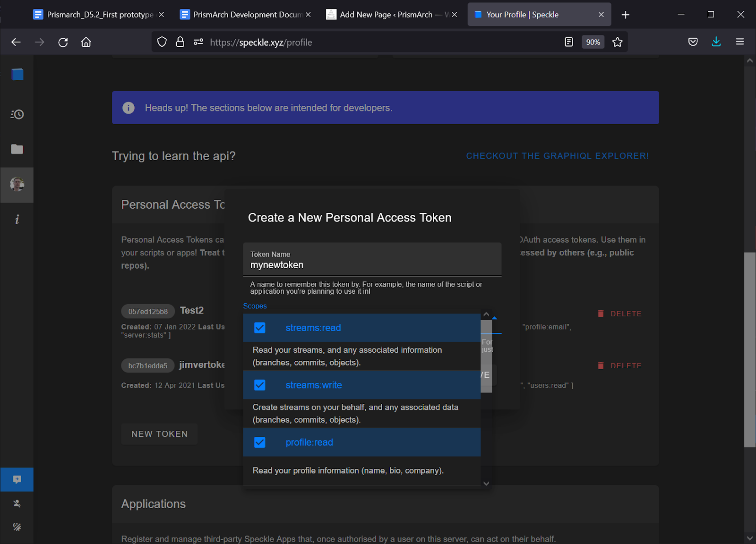Image resolution: width=756 pixels, height=544 pixels.
Task: Click the Trying to learn the api? text
Action: pos(173,156)
